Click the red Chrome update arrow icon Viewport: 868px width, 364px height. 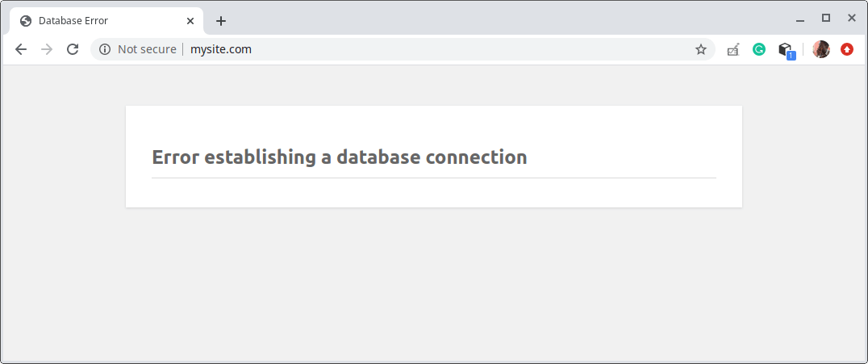tap(847, 49)
